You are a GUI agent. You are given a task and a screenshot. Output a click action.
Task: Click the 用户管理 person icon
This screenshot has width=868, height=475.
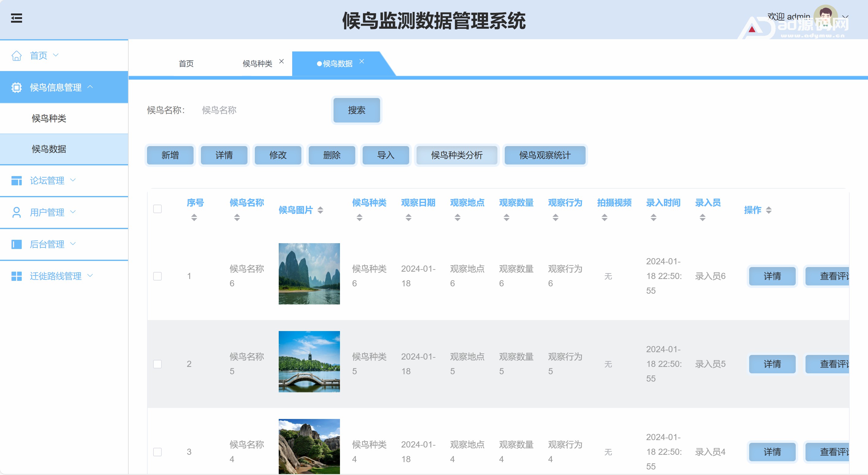pos(16,212)
